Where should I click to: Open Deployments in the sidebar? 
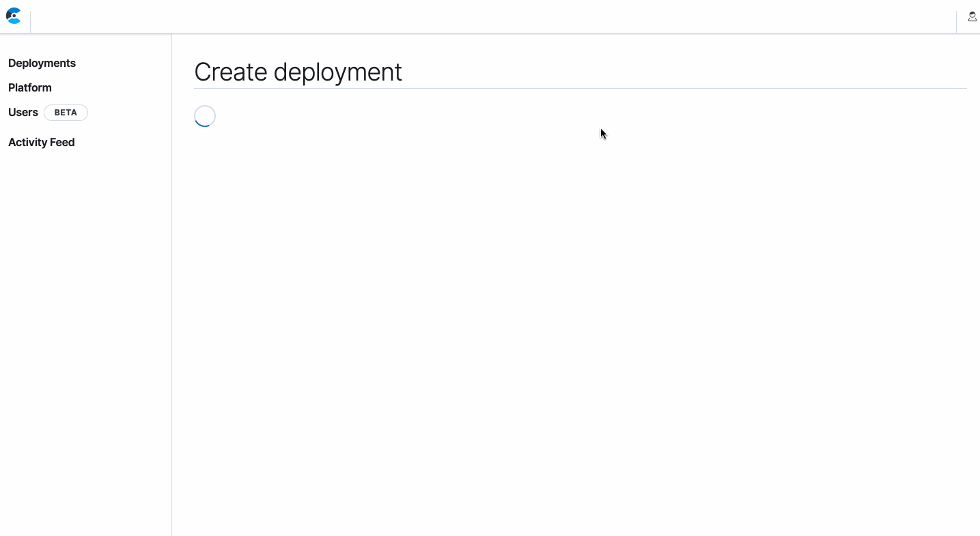(x=42, y=63)
